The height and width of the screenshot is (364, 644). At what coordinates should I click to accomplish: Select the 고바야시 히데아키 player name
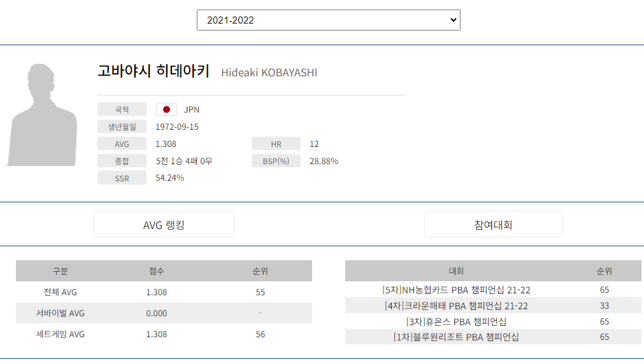pos(154,71)
